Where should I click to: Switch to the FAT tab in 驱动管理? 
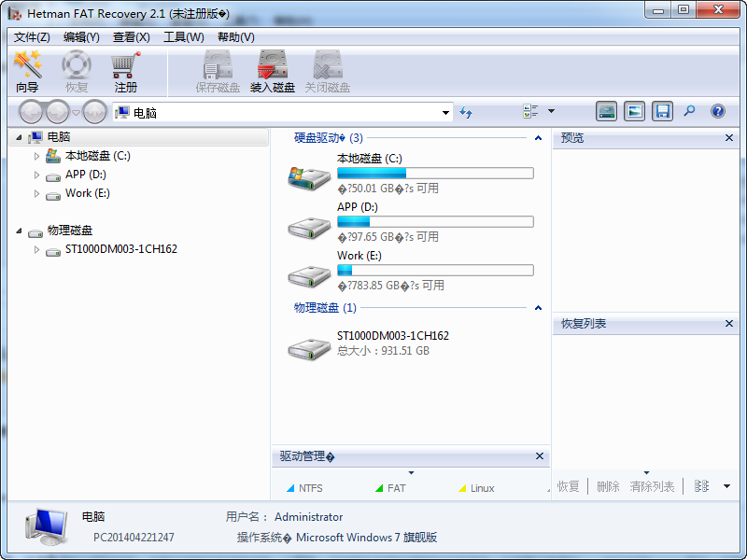(x=393, y=487)
